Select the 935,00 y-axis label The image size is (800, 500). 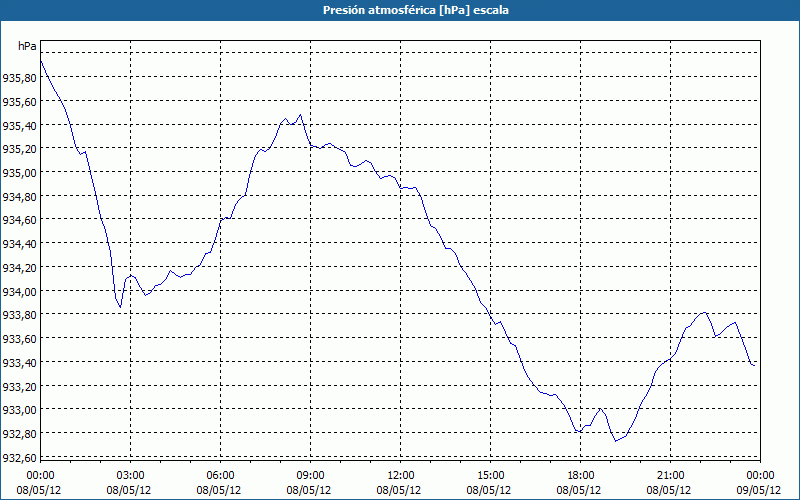[19, 172]
